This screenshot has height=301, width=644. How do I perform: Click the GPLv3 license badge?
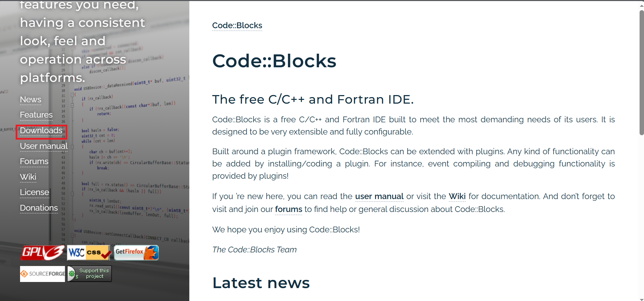(x=42, y=252)
